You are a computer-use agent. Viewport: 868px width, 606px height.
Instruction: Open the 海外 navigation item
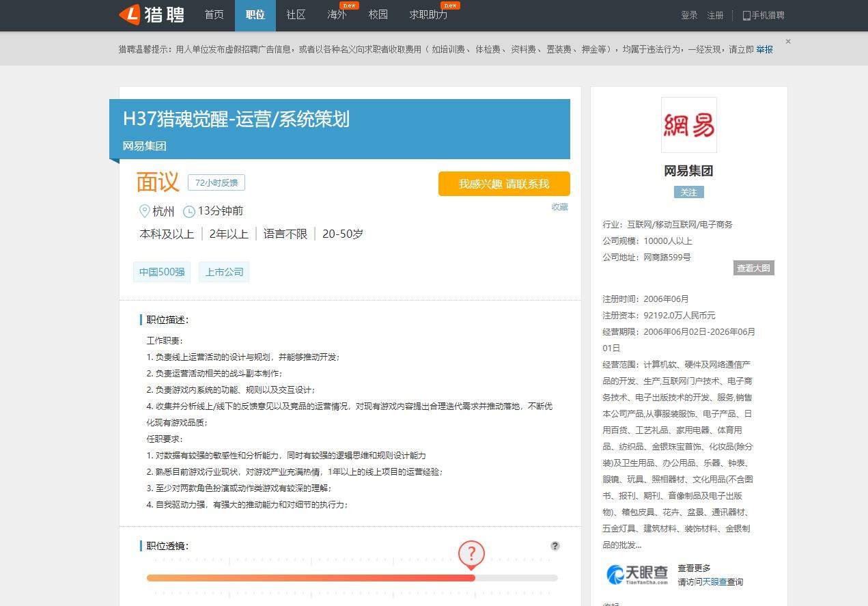(x=337, y=15)
